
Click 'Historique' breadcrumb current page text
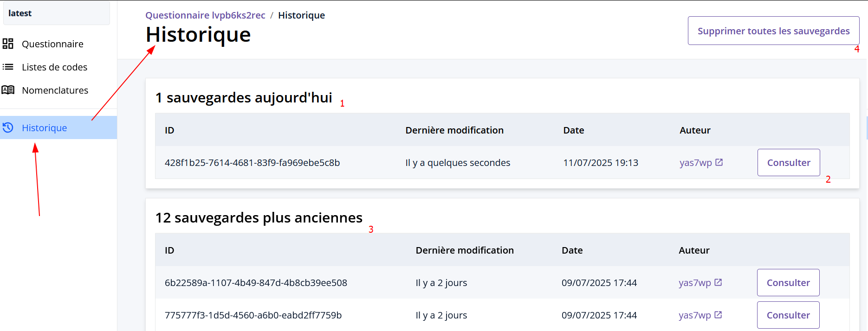point(301,15)
